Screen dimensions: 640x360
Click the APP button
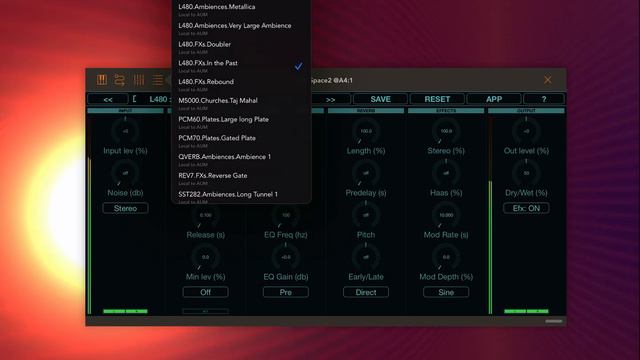click(x=494, y=99)
